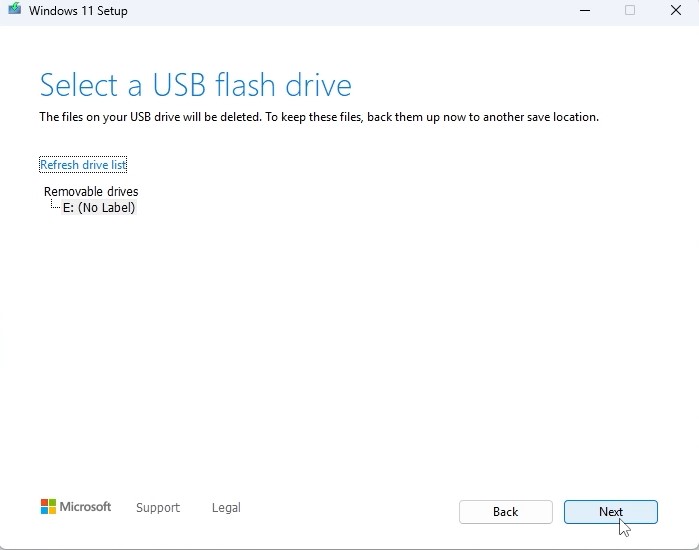
Task: Go back with the Back button
Action: click(x=505, y=512)
